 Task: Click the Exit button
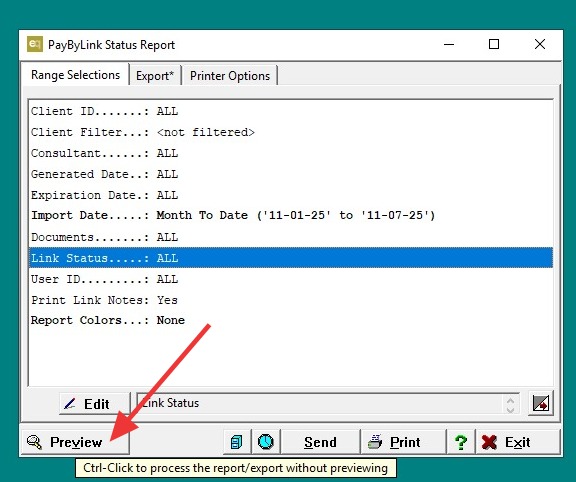coord(518,442)
